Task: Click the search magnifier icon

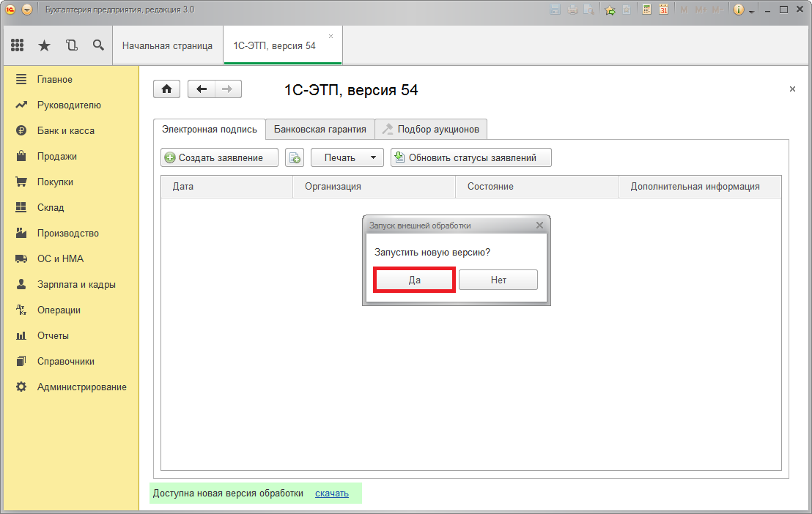Action: [98, 45]
